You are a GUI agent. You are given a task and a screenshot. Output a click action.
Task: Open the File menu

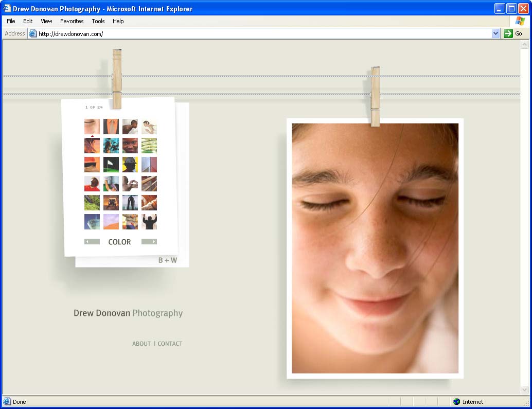pyautogui.click(x=11, y=21)
